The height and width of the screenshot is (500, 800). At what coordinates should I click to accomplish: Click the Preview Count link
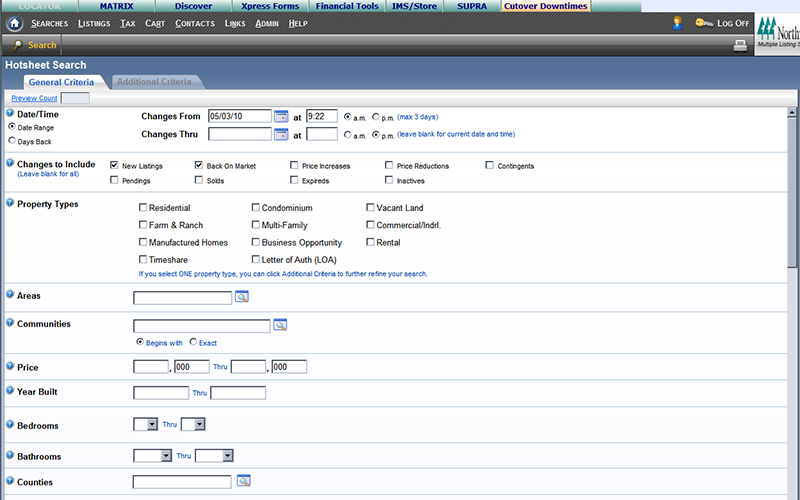click(x=34, y=98)
